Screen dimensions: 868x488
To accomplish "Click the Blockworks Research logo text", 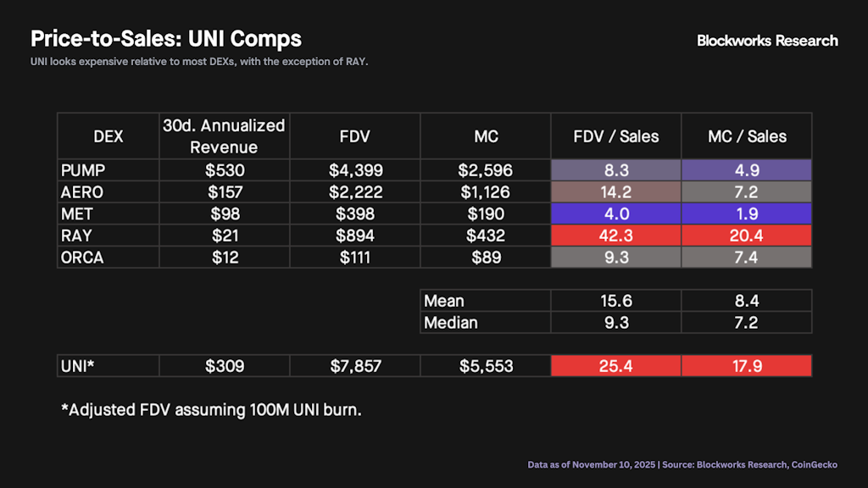I will [767, 41].
